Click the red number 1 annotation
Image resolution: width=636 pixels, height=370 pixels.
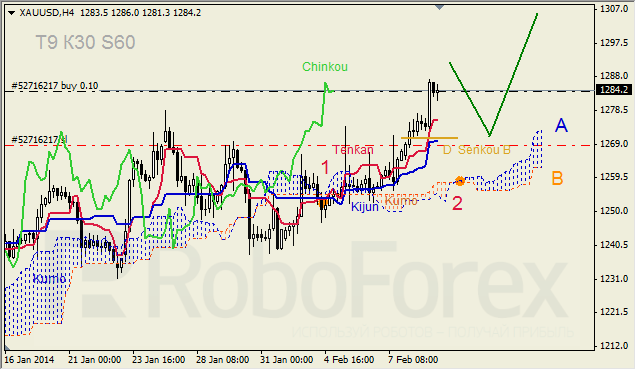(x=325, y=167)
